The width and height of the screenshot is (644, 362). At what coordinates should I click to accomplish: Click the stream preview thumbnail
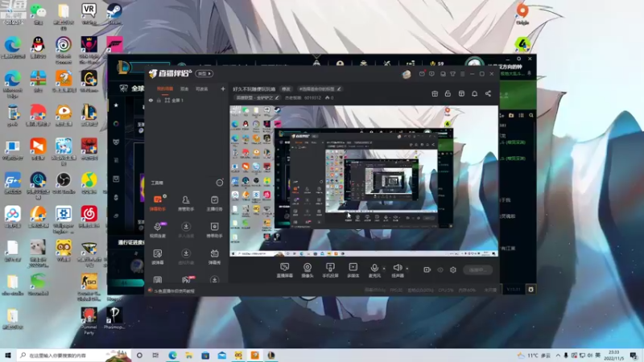tap(364, 181)
